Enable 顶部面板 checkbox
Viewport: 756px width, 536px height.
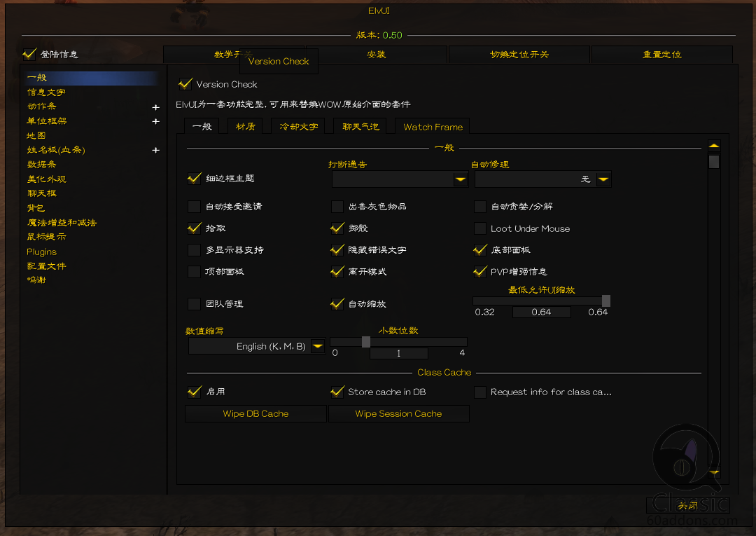point(195,272)
